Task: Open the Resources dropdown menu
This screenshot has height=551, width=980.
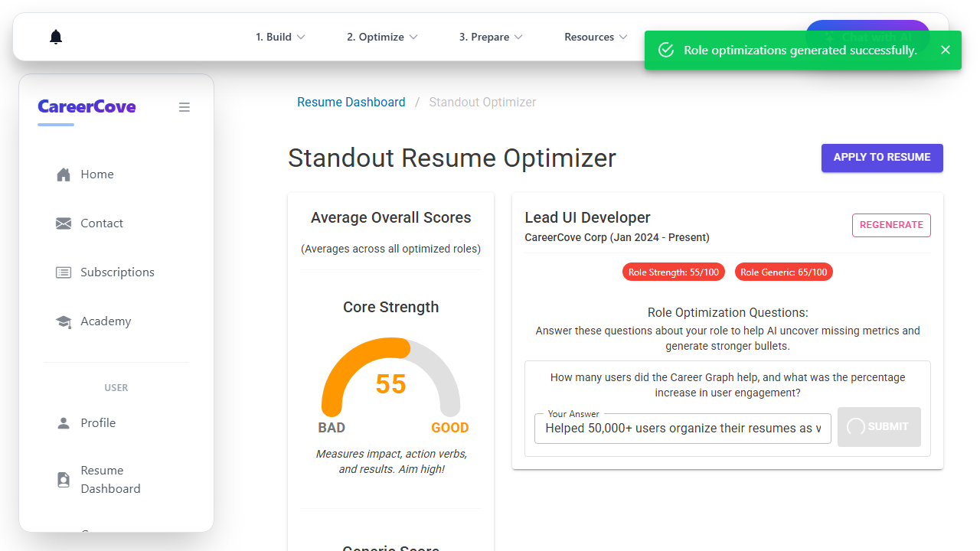Action: click(596, 37)
